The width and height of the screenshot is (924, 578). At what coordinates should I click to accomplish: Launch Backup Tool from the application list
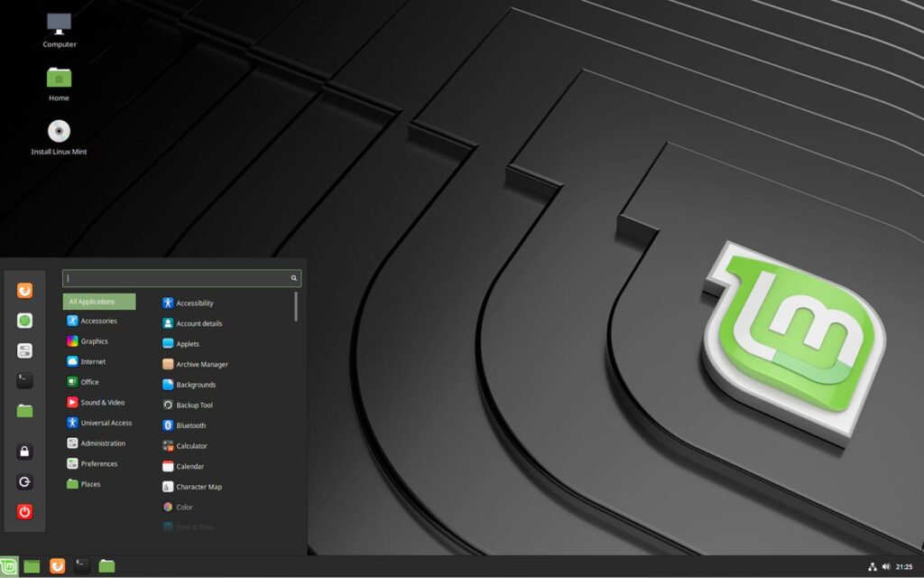[188, 406]
